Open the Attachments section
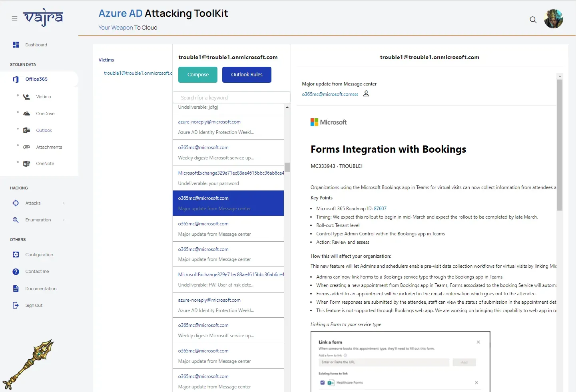Viewport: 576px width, 392px height. 49,147
